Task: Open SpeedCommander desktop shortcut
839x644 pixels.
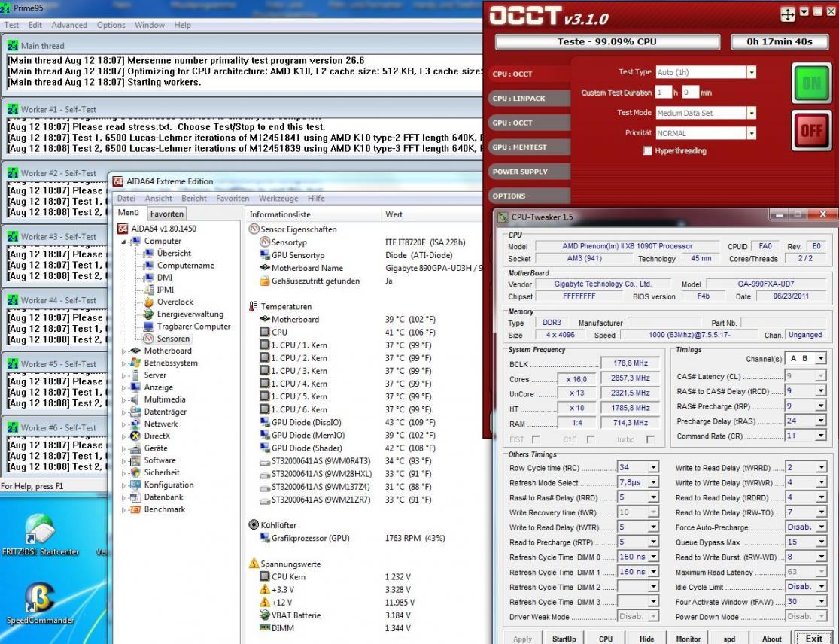Action: pyautogui.click(x=40, y=598)
